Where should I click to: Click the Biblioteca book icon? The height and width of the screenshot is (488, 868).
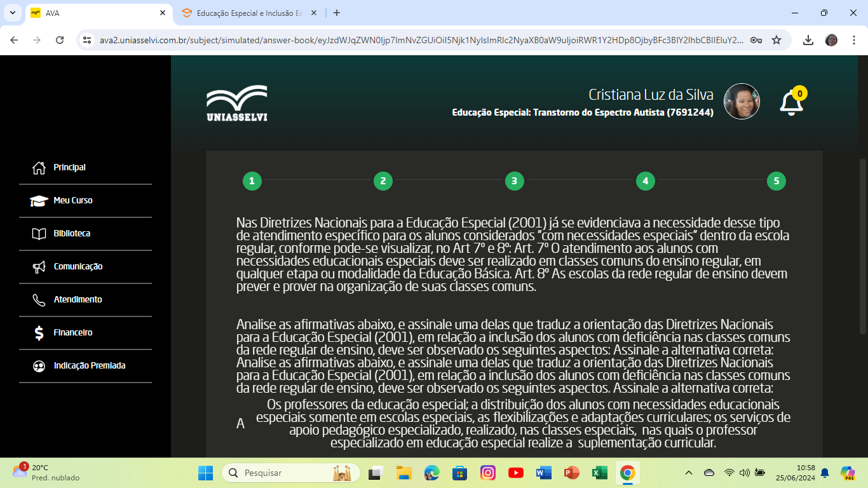pyautogui.click(x=39, y=234)
